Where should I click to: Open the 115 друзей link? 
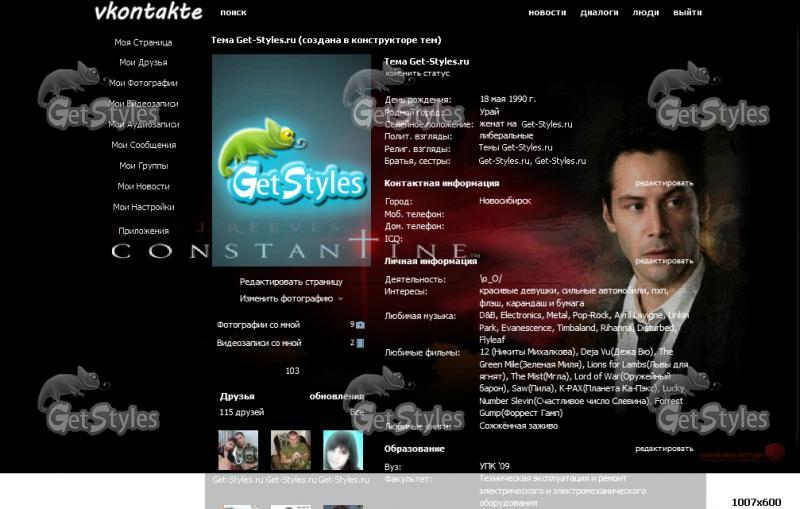click(241, 412)
